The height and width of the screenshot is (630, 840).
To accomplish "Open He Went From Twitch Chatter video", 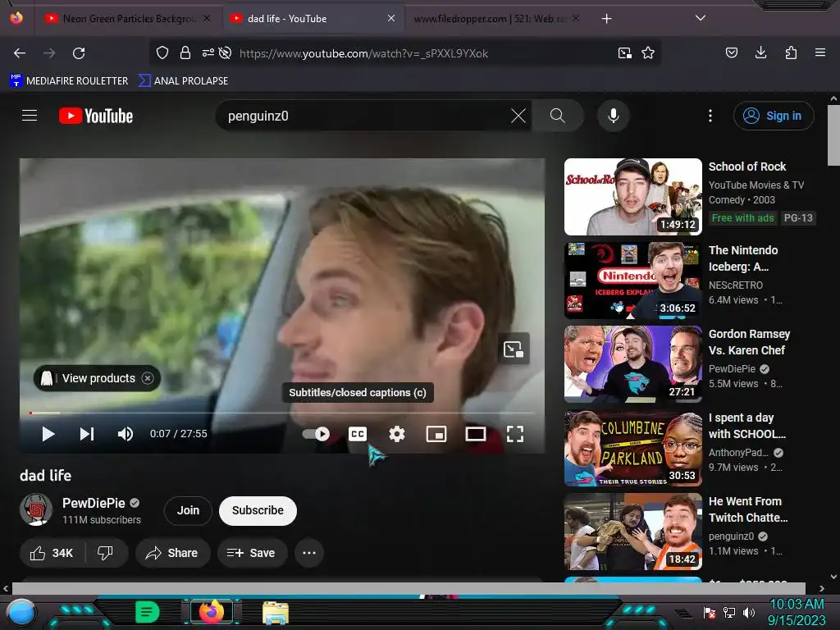I will pyautogui.click(x=748, y=509).
